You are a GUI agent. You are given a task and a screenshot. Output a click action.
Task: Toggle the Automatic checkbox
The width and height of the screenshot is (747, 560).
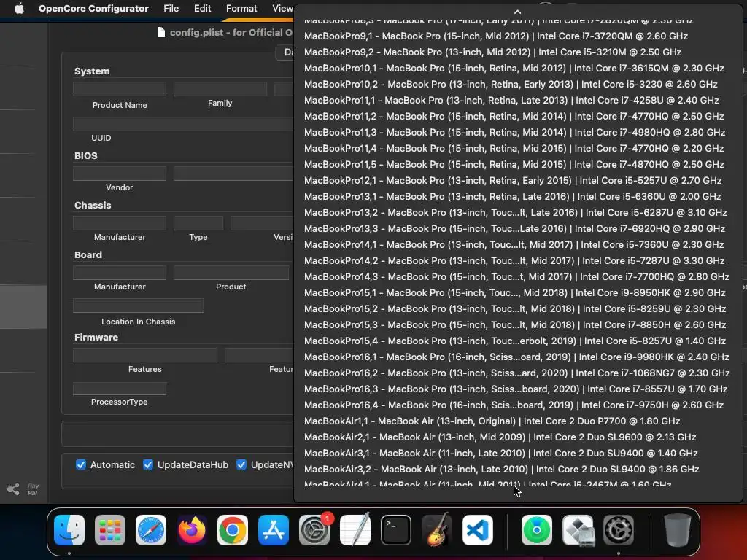[x=81, y=464]
